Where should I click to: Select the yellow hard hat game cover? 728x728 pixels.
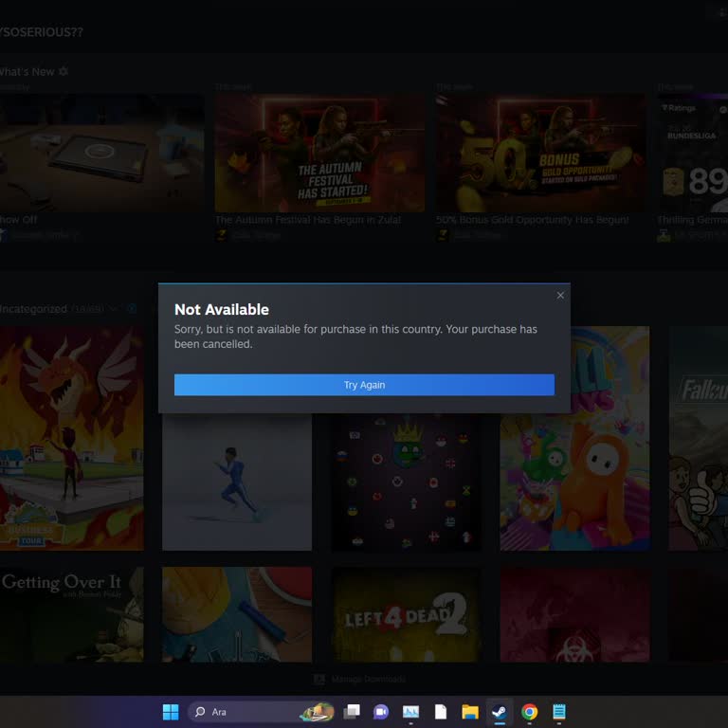(237, 614)
